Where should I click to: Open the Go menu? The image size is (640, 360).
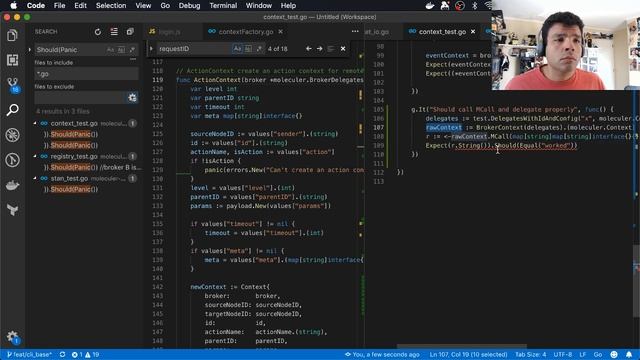[x=165, y=6]
